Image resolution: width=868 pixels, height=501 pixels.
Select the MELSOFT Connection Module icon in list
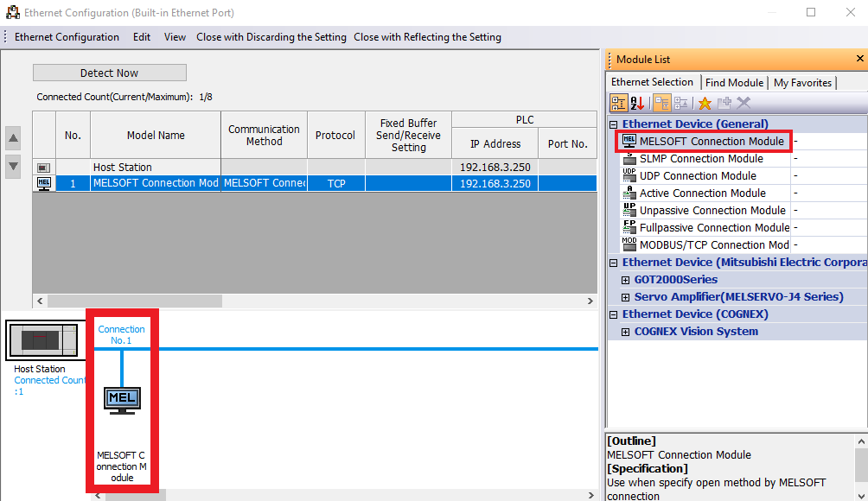click(x=629, y=141)
